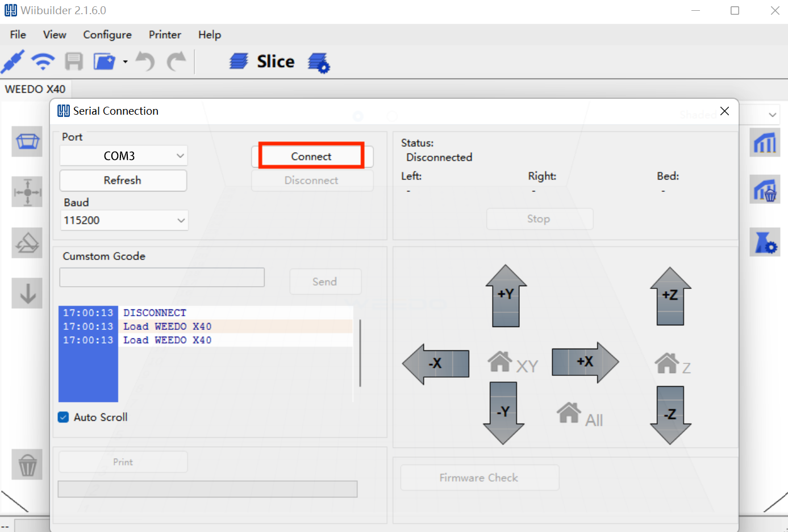Open slice settings gear icon
The width and height of the screenshot is (788, 532).
[319, 62]
